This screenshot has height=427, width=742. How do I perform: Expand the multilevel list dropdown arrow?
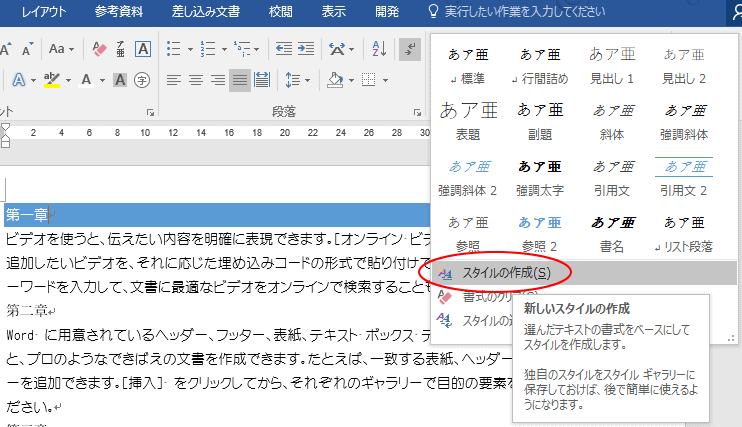coord(256,49)
